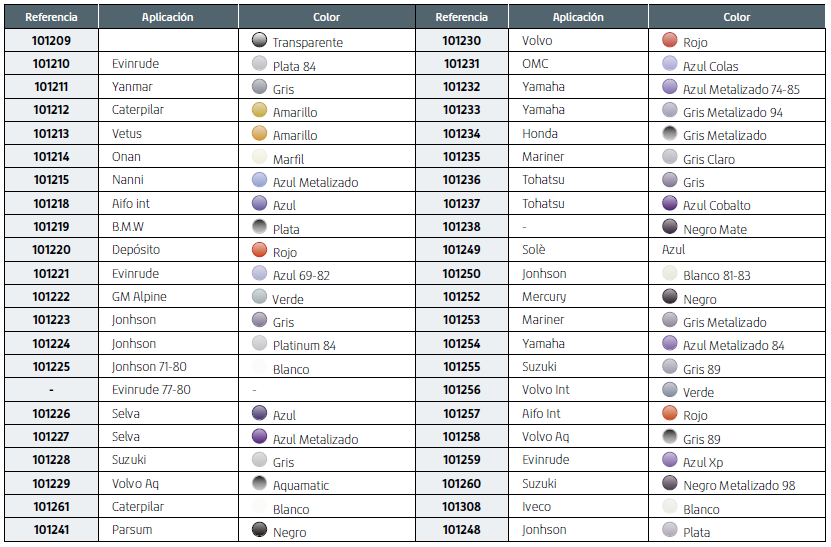Select reference number 101308

[x=461, y=507]
